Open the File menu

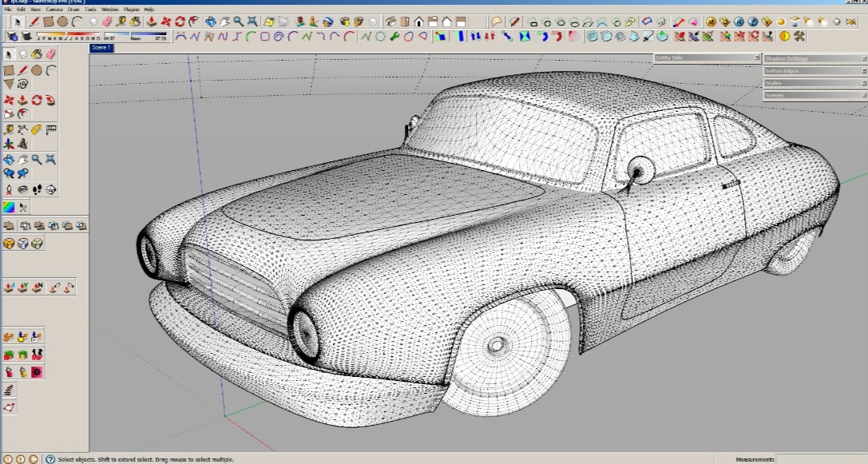(8, 10)
